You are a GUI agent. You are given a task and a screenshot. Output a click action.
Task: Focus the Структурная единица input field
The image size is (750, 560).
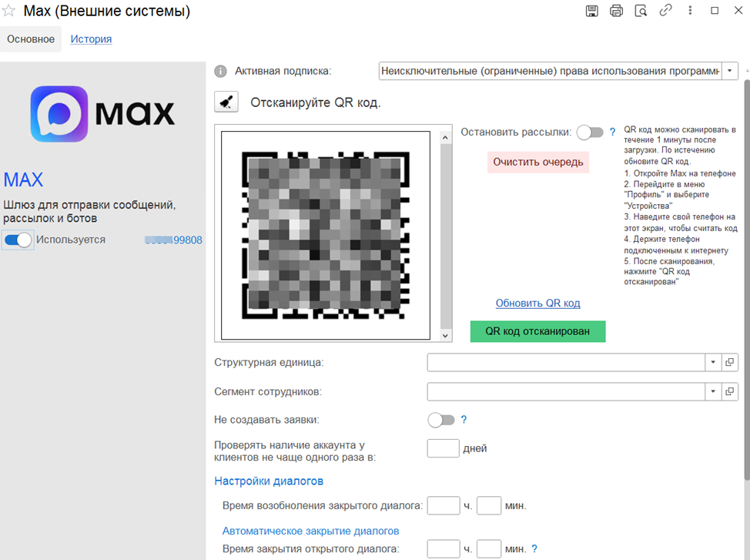tap(566, 362)
